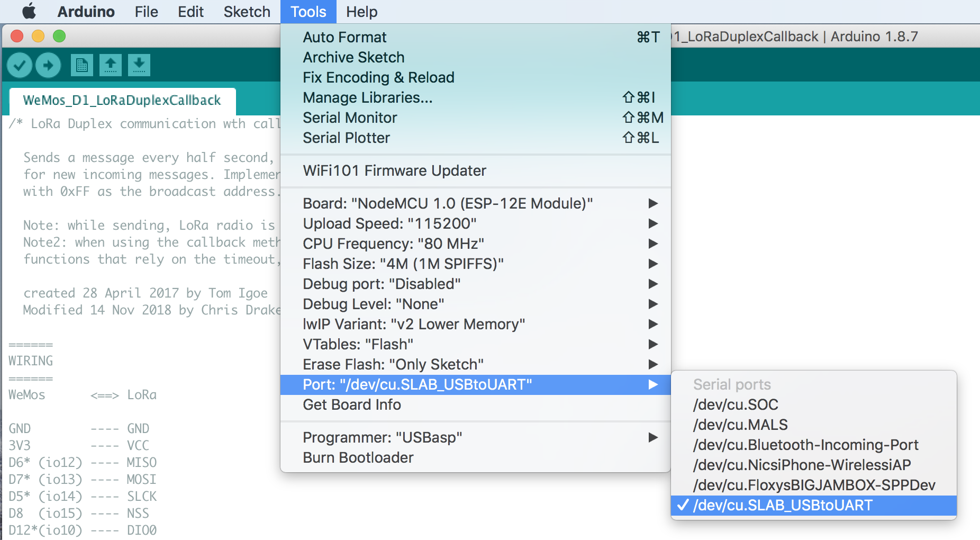Open the Sketch menu
Screen dimensions: 980x540
(x=247, y=12)
